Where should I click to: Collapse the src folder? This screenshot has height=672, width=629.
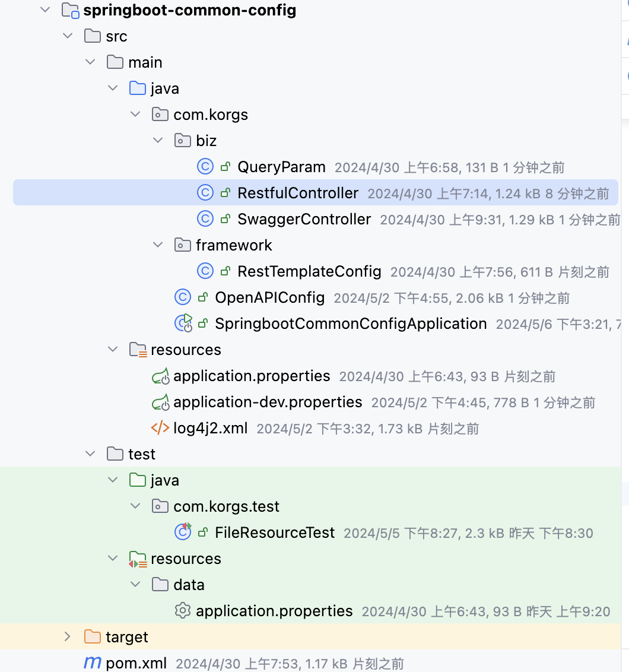tap(68, 36)
